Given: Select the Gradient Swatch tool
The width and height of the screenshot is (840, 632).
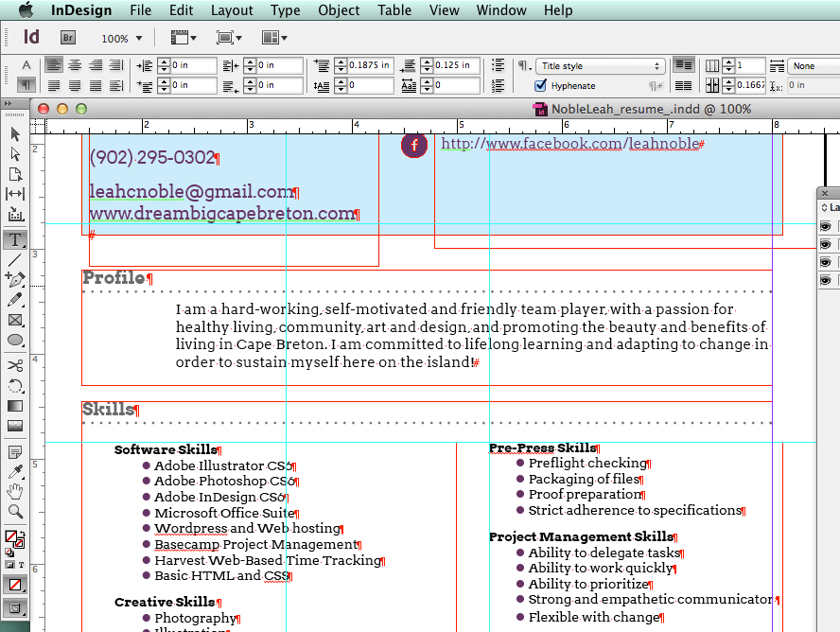Looking at the screenshot, I should coord(15,406).
